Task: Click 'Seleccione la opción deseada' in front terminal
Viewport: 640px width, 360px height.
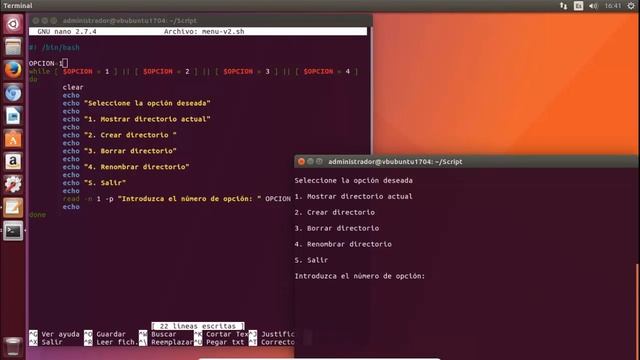Action: tap(353, 180)
